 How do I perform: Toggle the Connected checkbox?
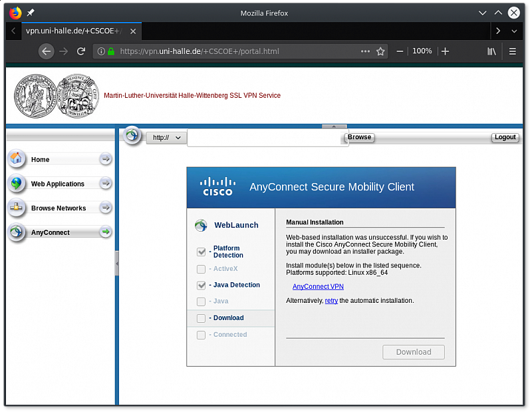coord(201,335)
